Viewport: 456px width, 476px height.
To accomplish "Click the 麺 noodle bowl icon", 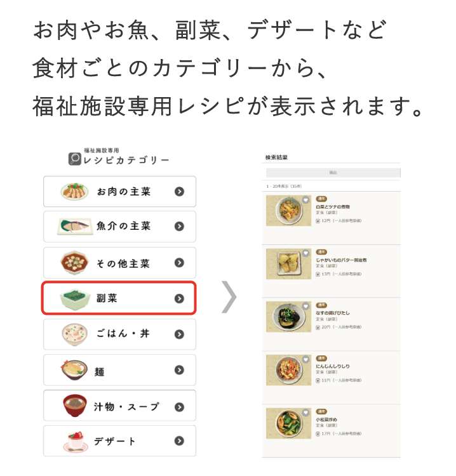I will point(74,370).
